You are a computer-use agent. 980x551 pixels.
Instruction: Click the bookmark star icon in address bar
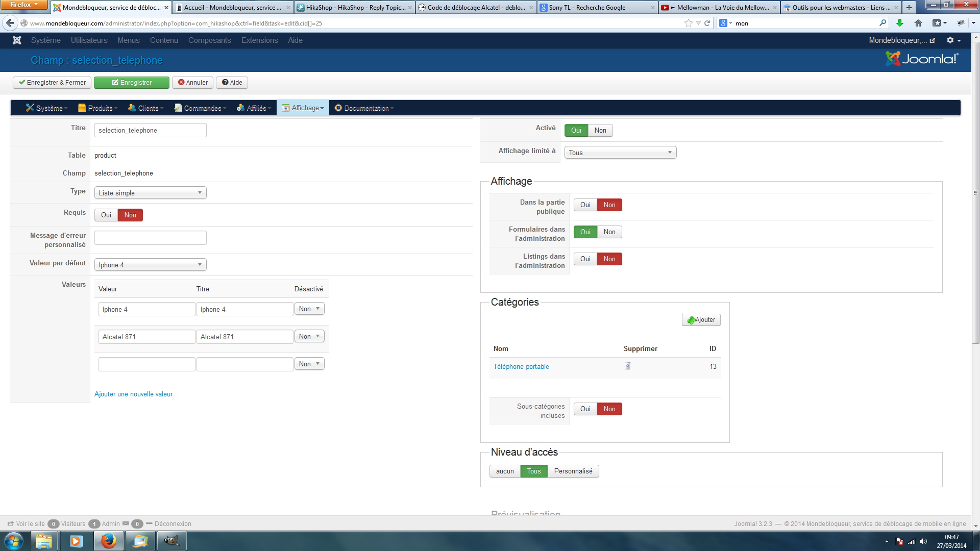click(688, 23)
